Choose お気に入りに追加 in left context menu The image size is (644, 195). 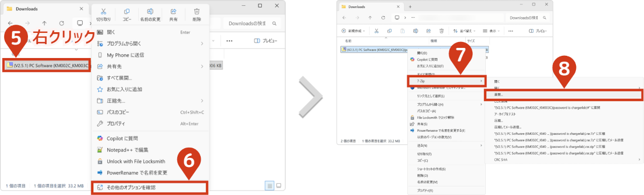[150, 89]
